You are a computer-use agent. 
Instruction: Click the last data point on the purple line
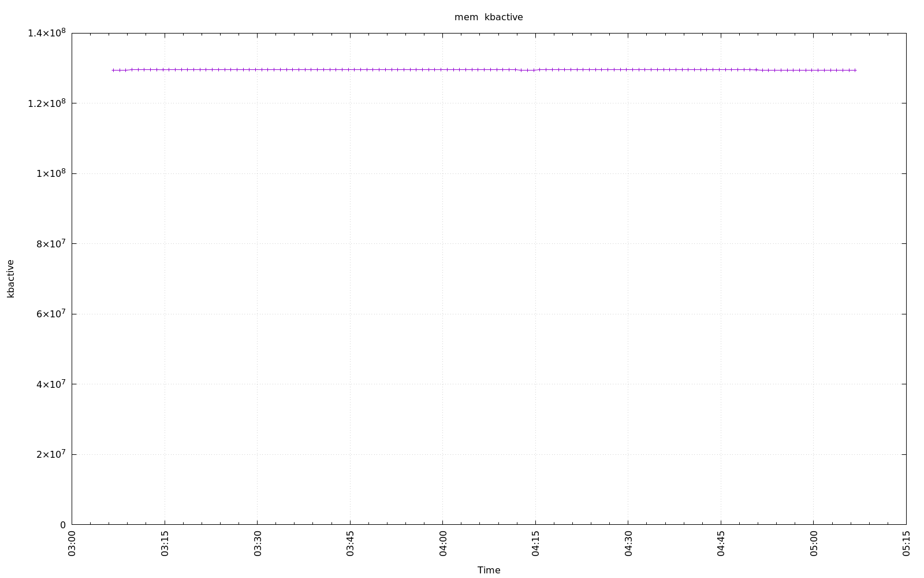point(855,70)
